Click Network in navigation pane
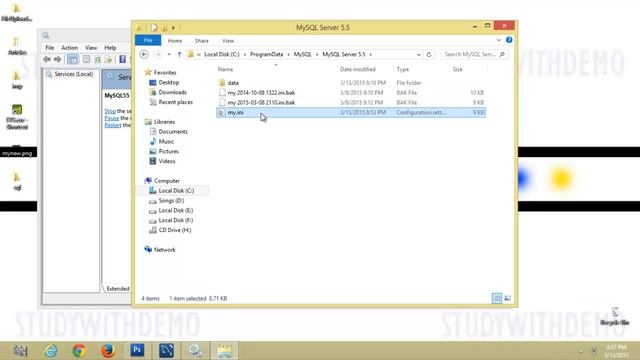 [x=164, y=250]
